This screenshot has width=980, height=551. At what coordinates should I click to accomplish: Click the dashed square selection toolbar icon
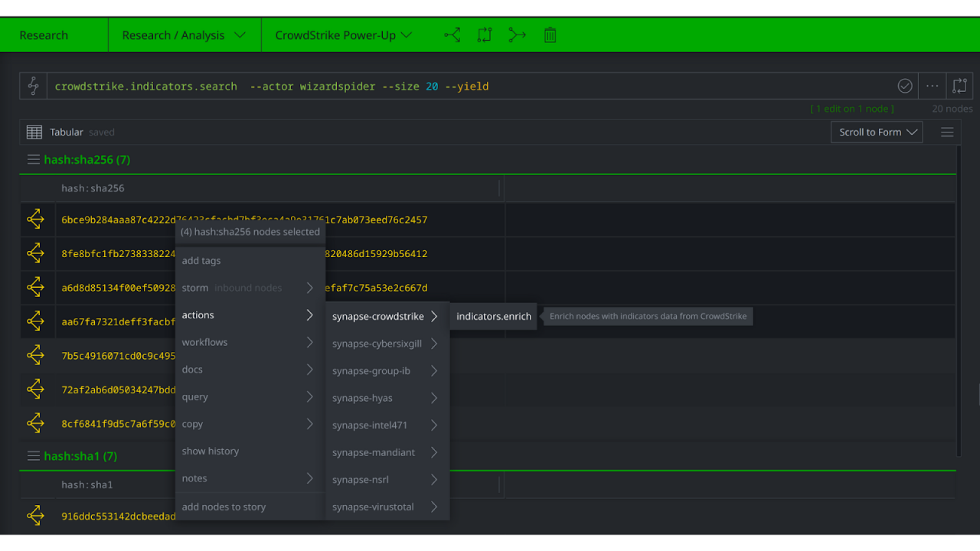(485, 35)
